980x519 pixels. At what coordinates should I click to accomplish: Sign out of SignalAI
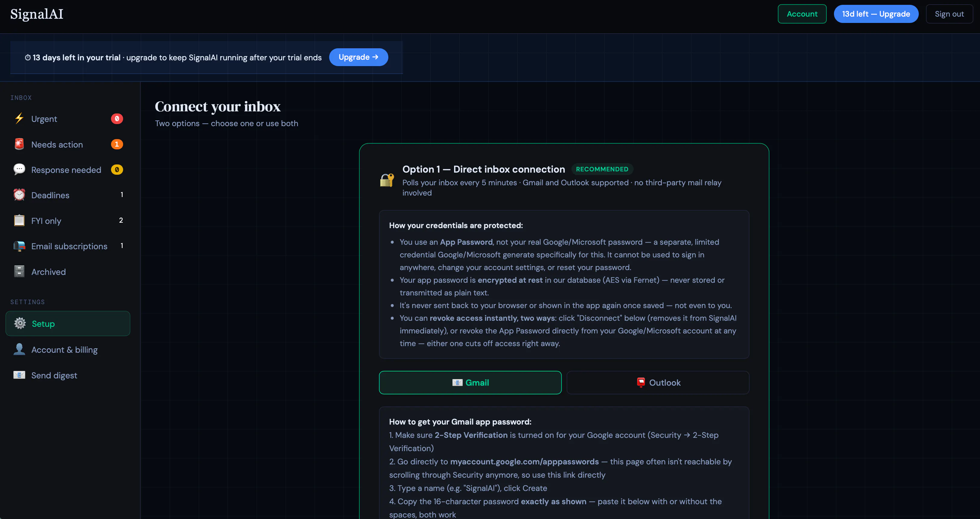pyautogui.click(x=949, y=14)
